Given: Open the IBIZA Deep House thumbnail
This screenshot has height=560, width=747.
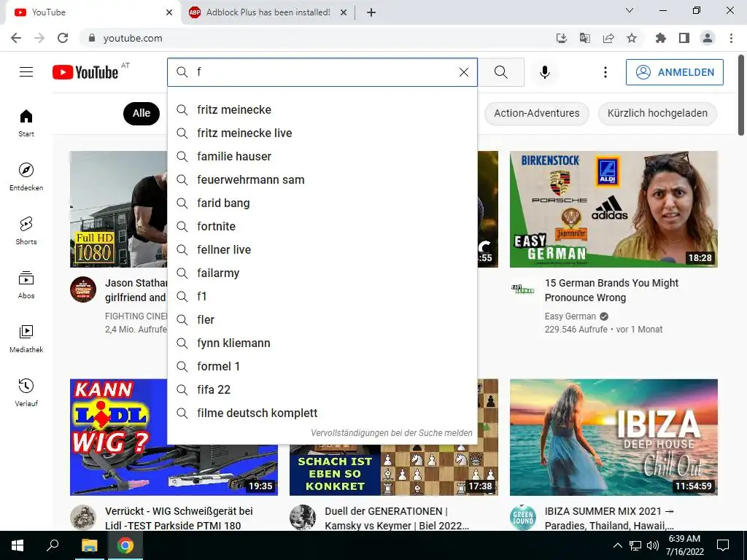Looking at the screenshot, I should coord(614,437).
